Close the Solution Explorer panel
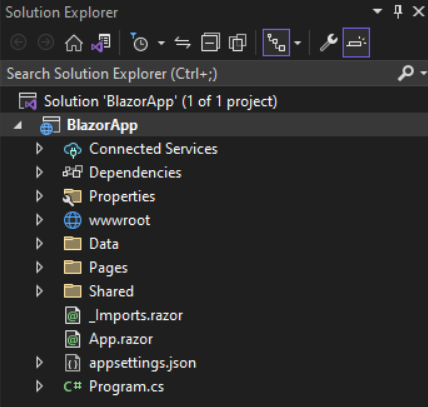The image size is (428, 407). [x=418, y=12]
